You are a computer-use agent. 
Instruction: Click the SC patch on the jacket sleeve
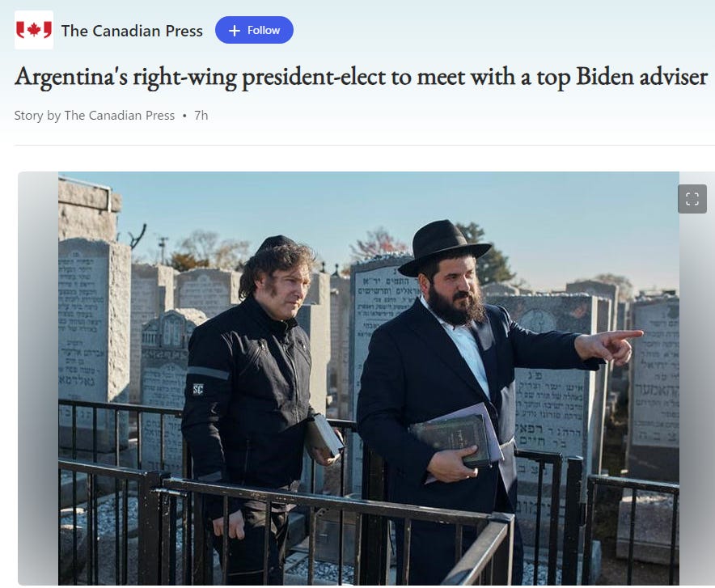pos(198,389)
